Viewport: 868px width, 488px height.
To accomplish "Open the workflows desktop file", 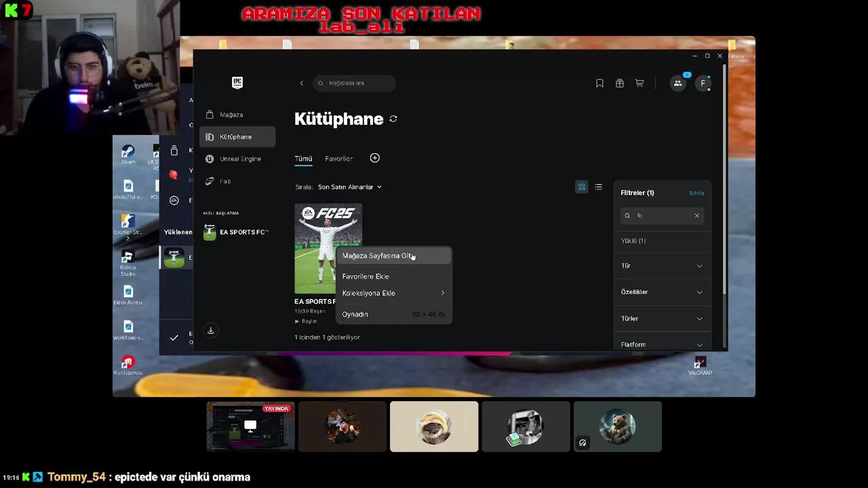I will click(x=128, y=331).
